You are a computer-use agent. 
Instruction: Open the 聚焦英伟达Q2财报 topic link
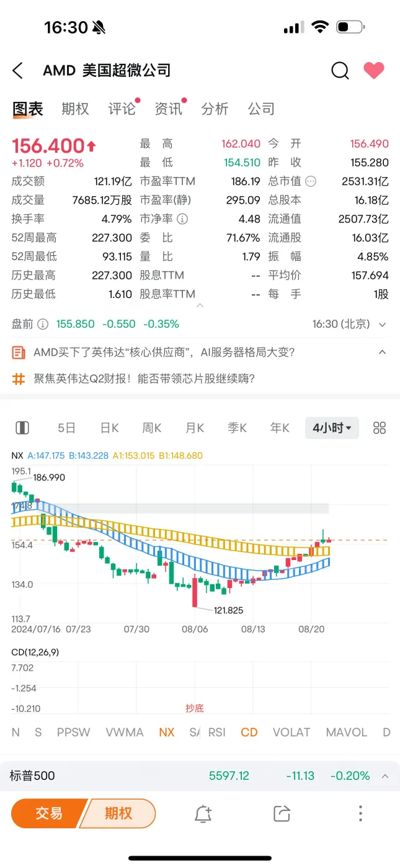[x=144, y=378]
